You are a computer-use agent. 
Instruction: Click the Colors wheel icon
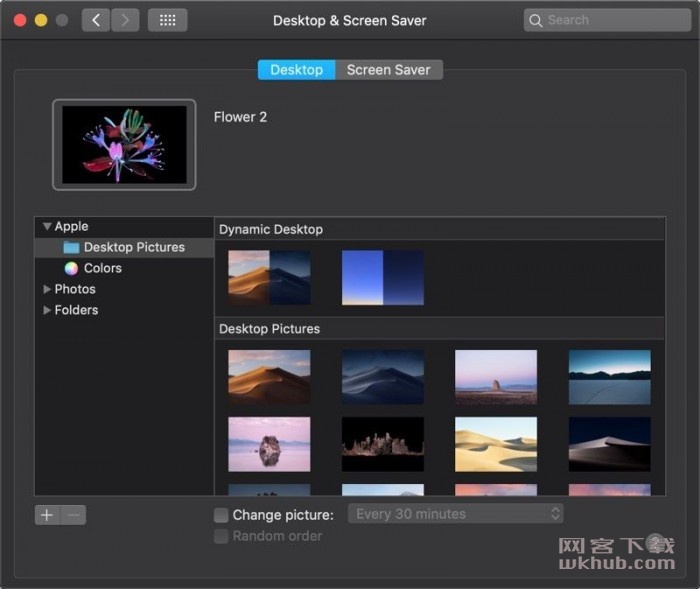pos(71,268)
